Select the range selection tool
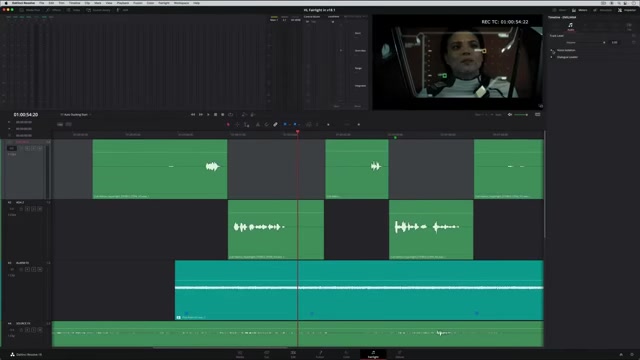Screen dimensions: 640x360 click(x=237, y=124)
